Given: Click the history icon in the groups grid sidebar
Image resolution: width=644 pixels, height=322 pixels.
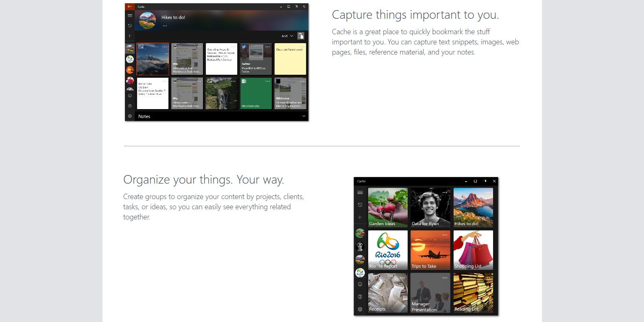Looking at the screenshot, I should click(x=360, y=205).
